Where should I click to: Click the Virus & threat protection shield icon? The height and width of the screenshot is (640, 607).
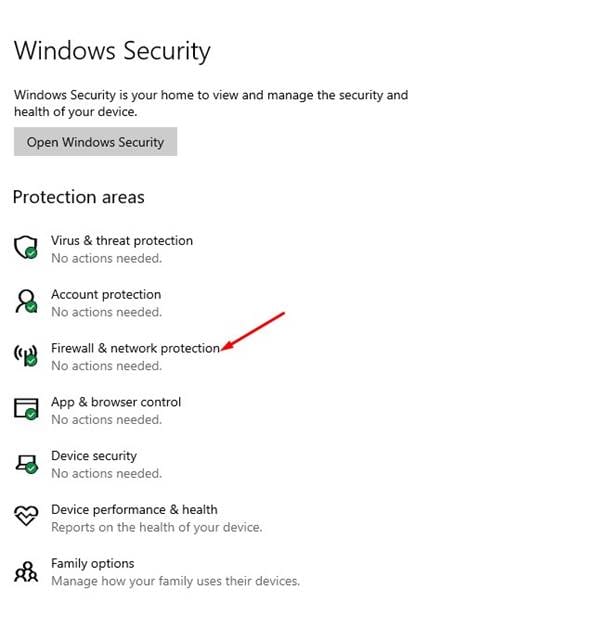(x=26, y=247)
